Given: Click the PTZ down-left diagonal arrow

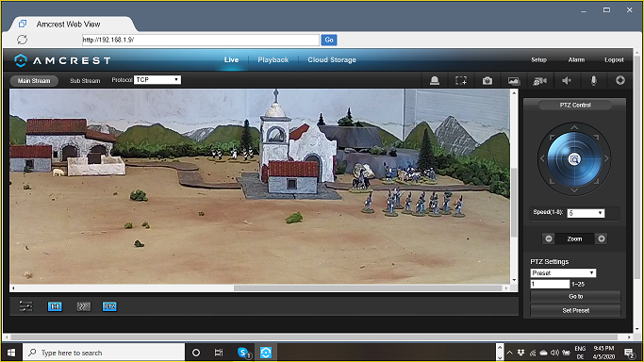Looking at the screenshot, I should click(x=552, y=181).
